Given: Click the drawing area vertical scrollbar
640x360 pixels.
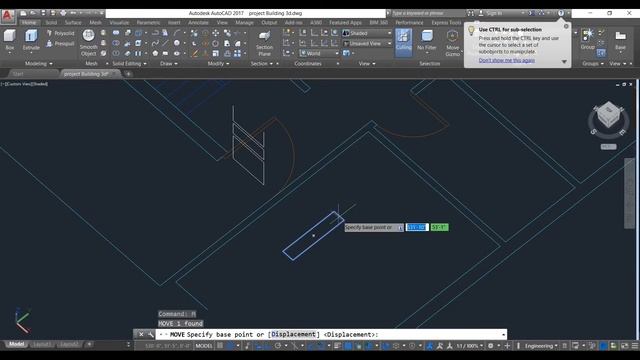Looking at the screenshot, I should 629,193.
